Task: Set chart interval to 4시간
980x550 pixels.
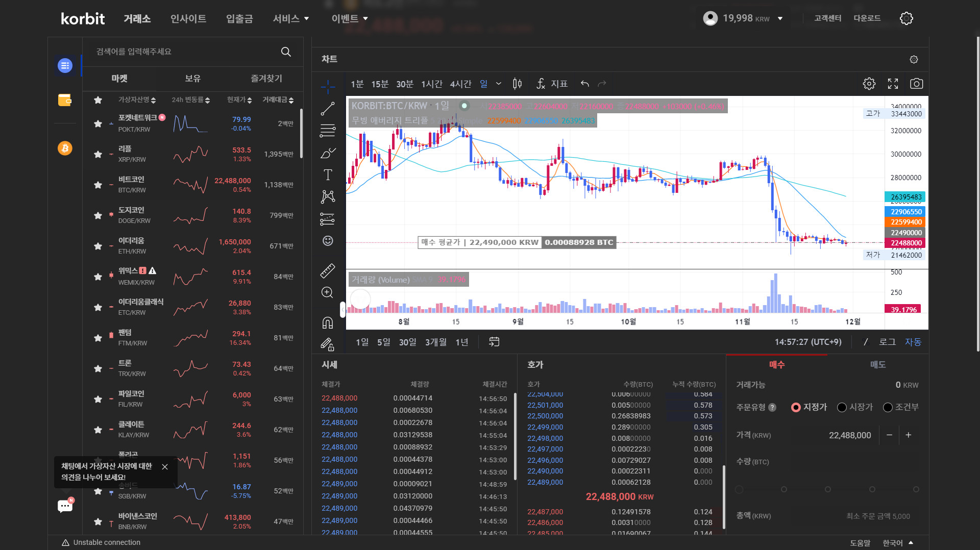Action: (x=461, y=84)
